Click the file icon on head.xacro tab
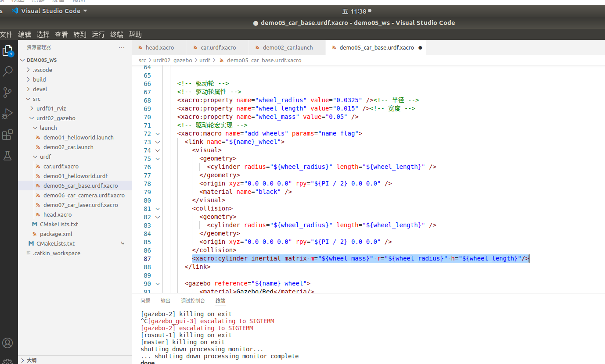The image size is (605, 364). point(140,47)
